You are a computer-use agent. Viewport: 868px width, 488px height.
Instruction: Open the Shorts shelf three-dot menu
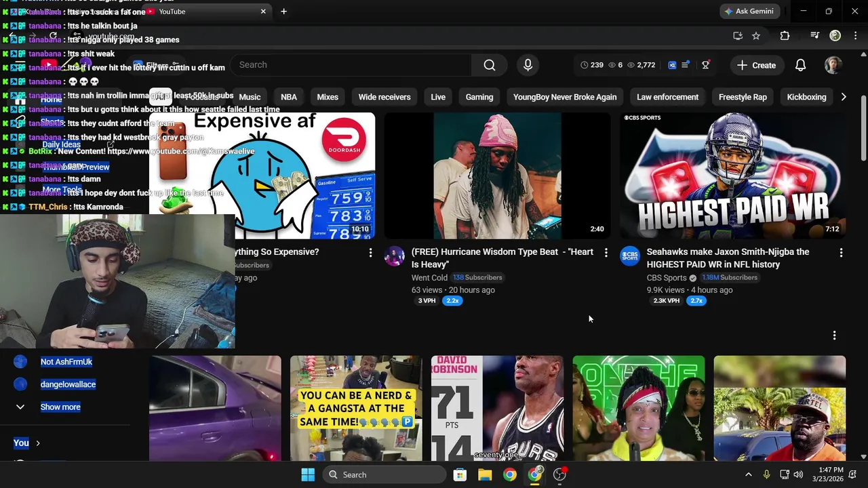pyautogui.click(x=834, y=335)
